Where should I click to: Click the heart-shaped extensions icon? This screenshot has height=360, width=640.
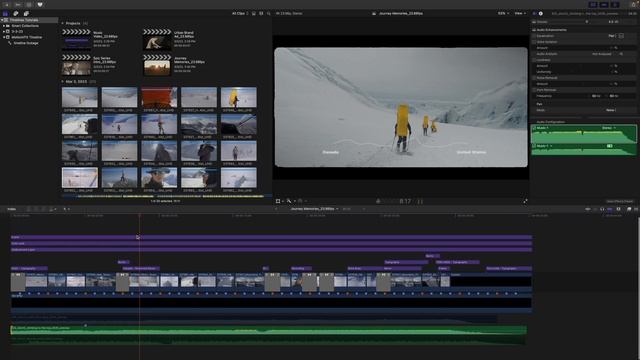[x=40, y=4]
